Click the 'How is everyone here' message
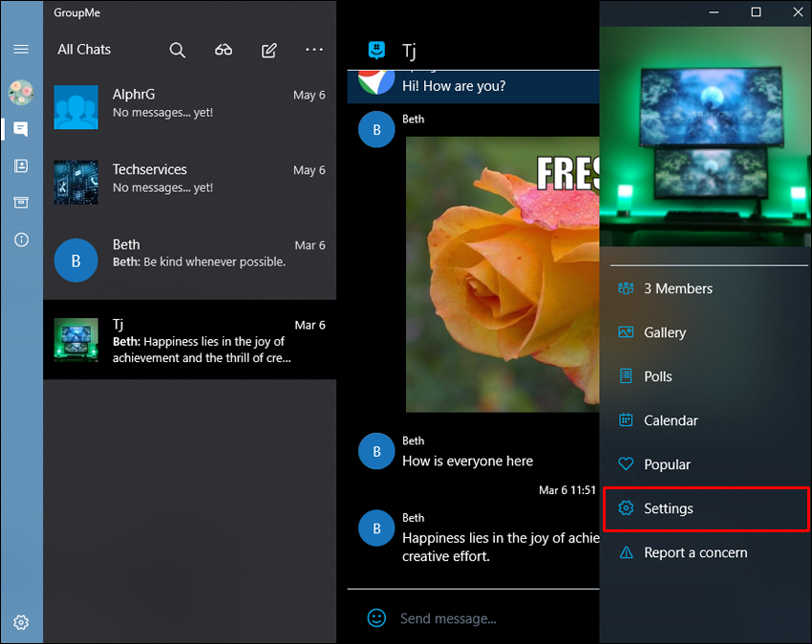Image resolution: width=812 pixels, height=644 pixels. 468,462
